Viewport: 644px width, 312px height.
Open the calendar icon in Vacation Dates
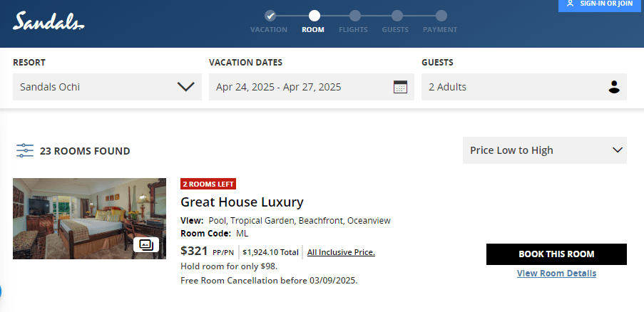[400, 87]
